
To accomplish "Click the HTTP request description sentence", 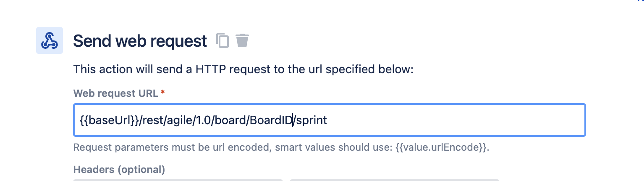I will [243, 69].
